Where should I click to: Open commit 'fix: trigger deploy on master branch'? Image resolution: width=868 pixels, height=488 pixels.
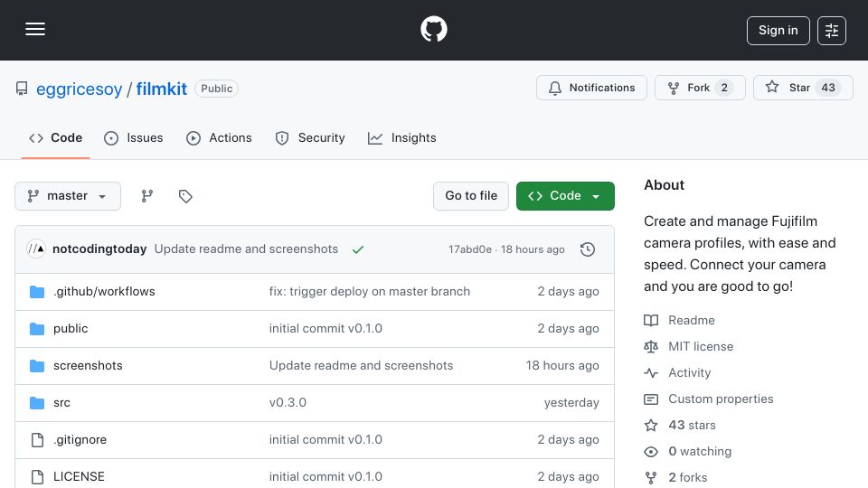(369, 292)
